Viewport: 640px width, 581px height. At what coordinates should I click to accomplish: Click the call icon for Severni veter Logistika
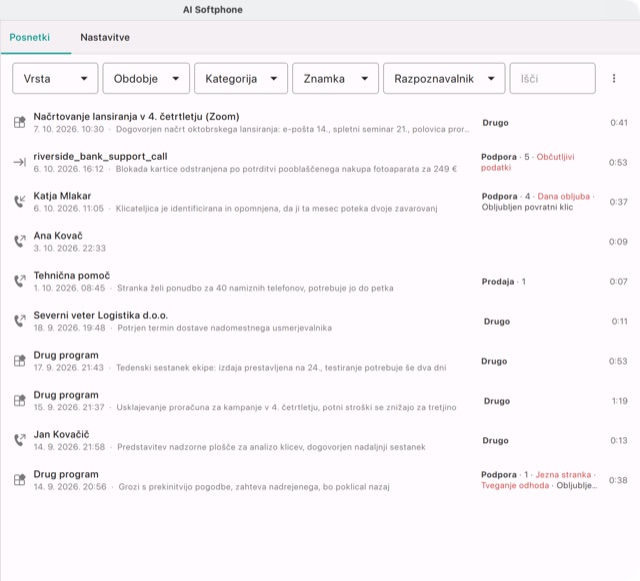[x=20, y=321]
